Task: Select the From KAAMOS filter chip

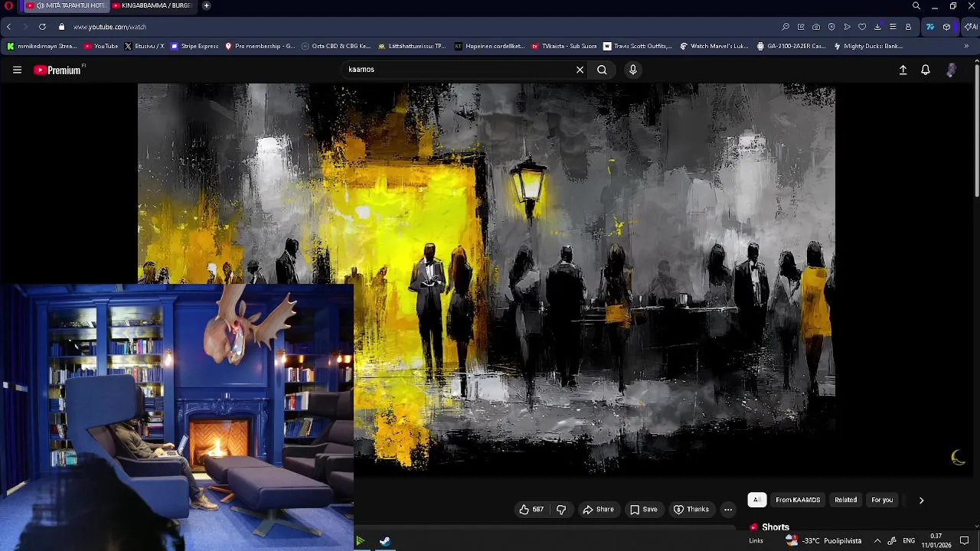Action: coord(798,500)
